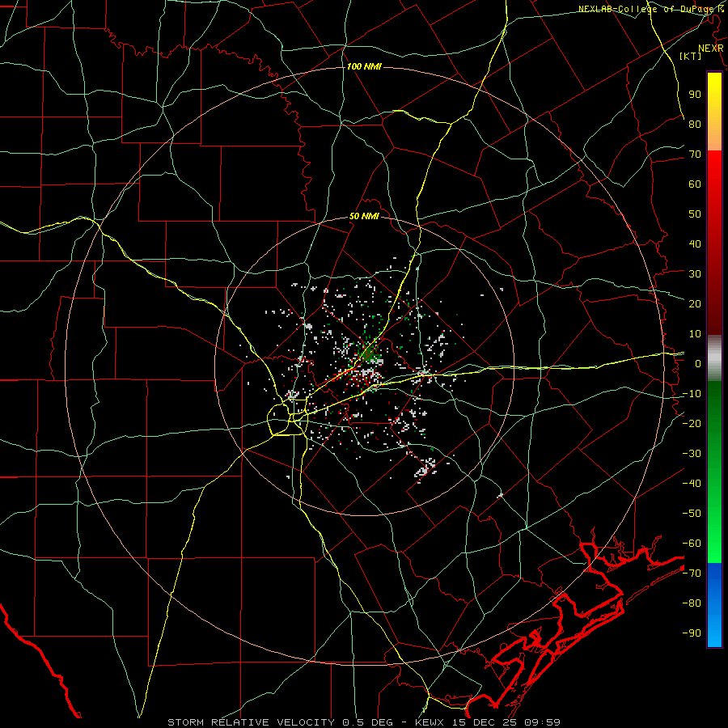
Task: Click the "70" value on the velocity scale
Action: point(695,154)
